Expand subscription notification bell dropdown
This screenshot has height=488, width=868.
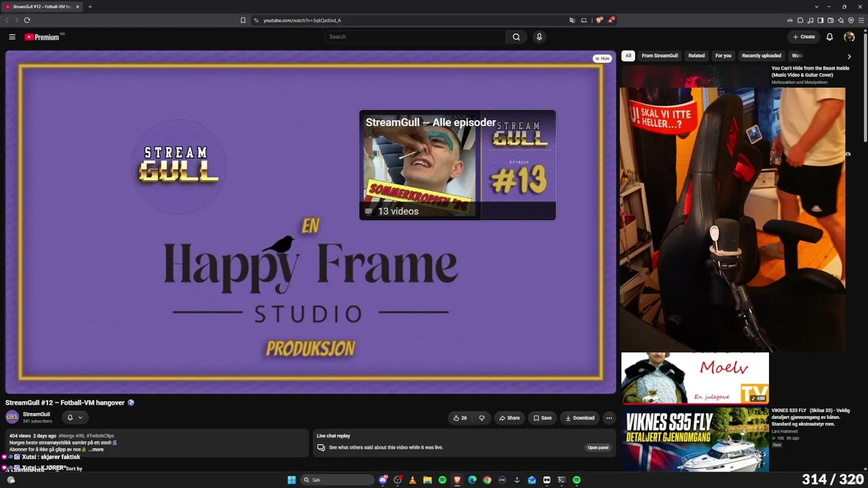pos(75,418)
